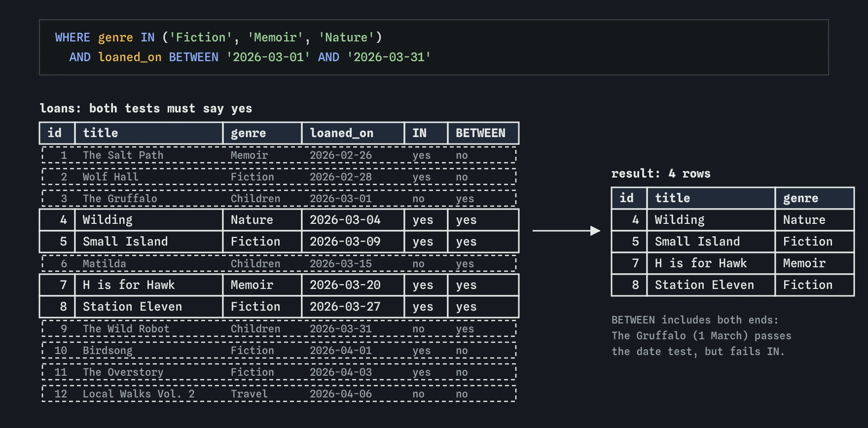
Task: Click the note line 'the date test, but fails IN.'
Action: pos(698,352)
